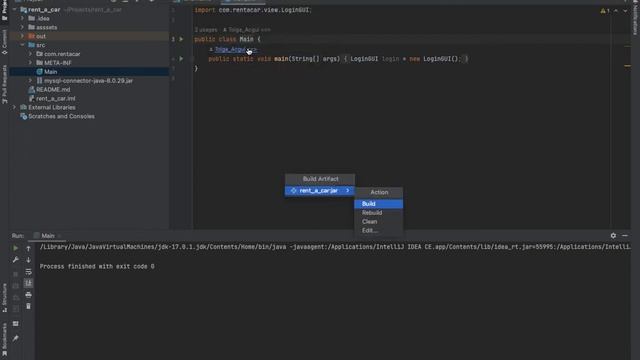Screen dimensions: 640x360
Task: Click the import com.rentacar.view.LoginGUI line
Action: 253,10
